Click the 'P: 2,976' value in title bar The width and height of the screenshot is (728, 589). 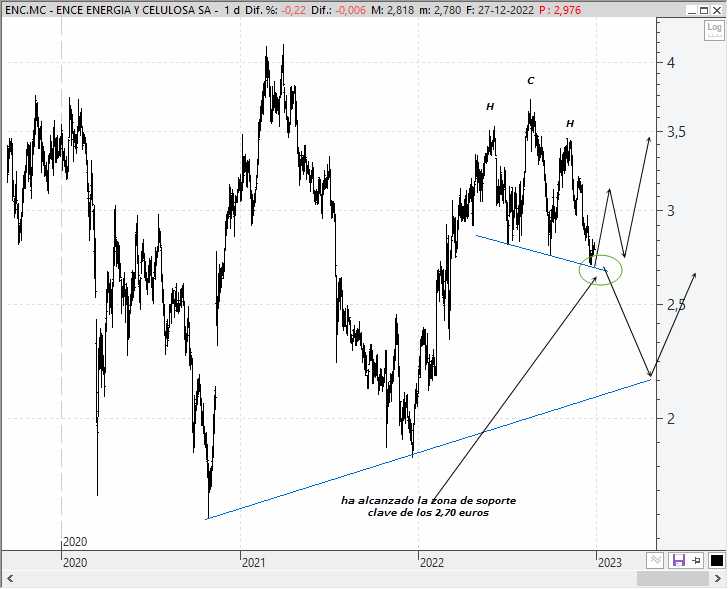tap(560, 10)
